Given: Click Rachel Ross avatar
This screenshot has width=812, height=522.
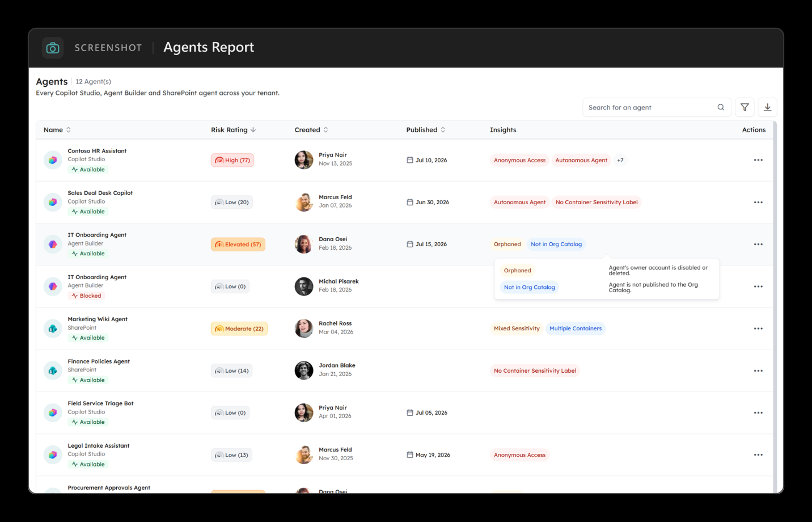Looking at the screenshot, I should (x=304, y=329).
